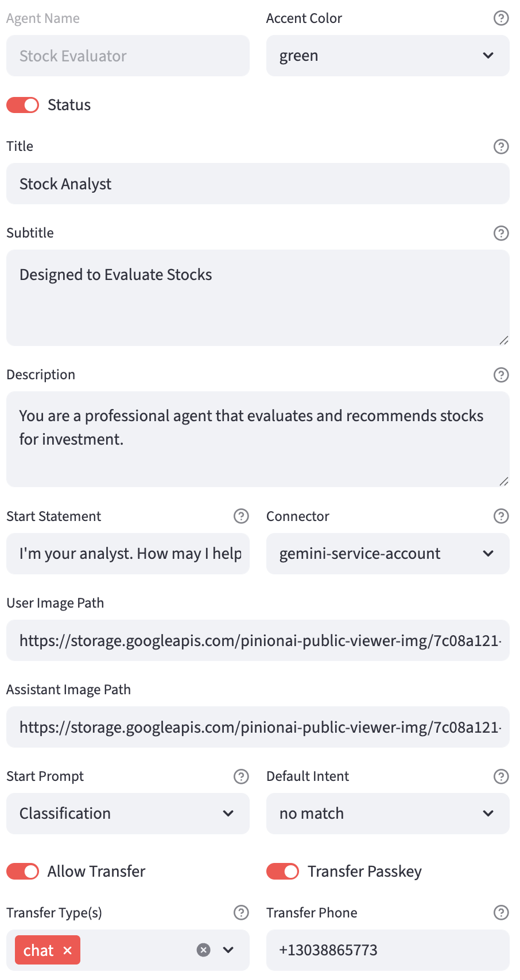The height and width of the screenshot is (980, 520).
Task: Show help for Start Prompt
Action: (x=241, y=776)
